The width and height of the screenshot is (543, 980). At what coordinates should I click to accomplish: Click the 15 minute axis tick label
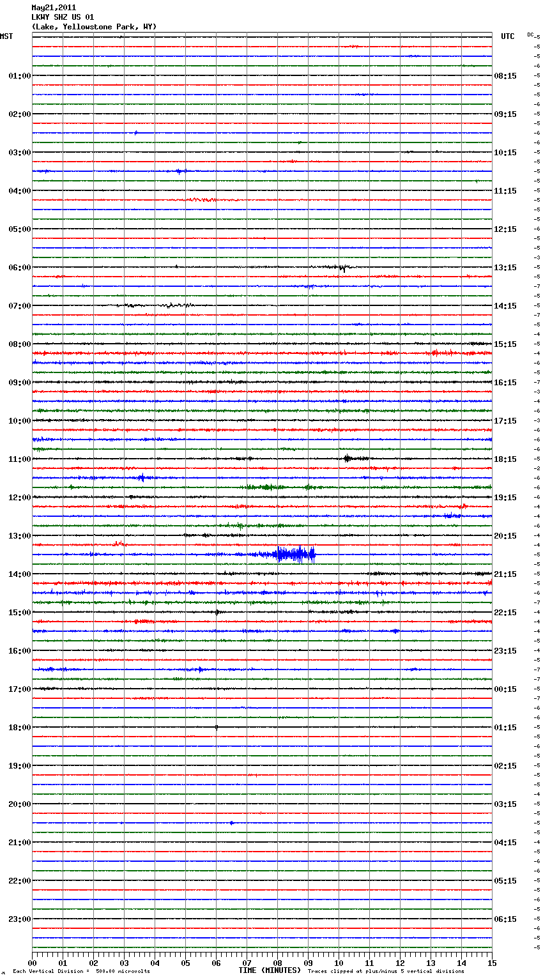[x=492, y=963]
